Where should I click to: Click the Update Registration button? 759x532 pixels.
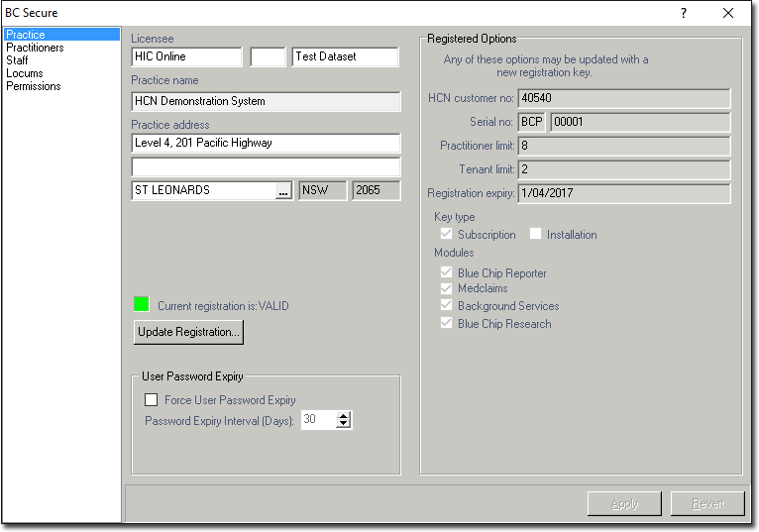[x=188, y=332]
